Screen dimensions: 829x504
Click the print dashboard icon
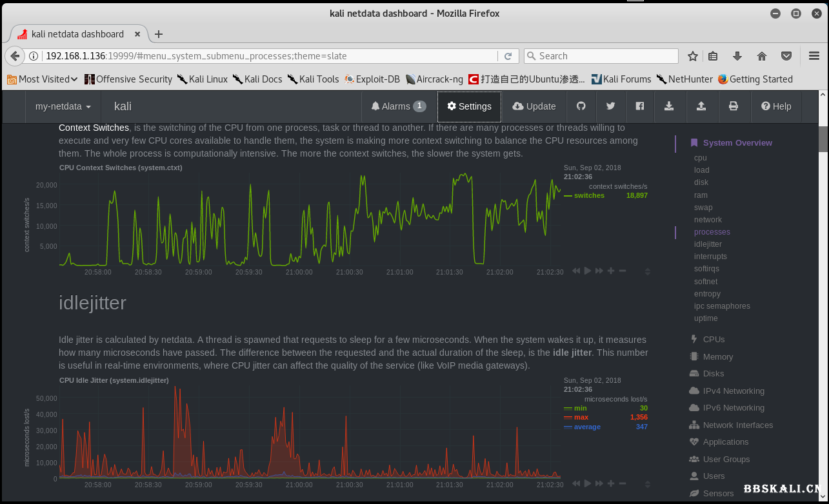[x=733, y=106]
